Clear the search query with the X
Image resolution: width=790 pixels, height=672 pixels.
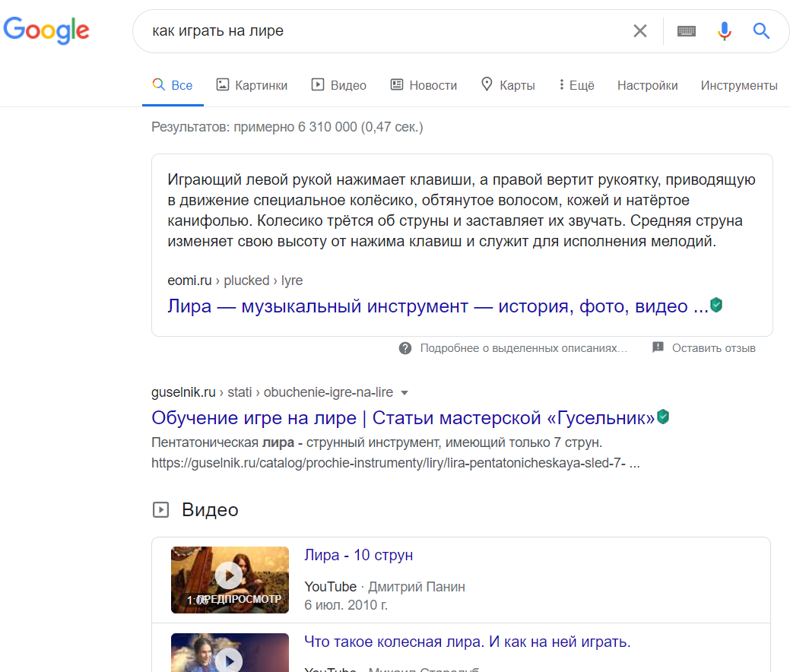click(x=639, y=30)
